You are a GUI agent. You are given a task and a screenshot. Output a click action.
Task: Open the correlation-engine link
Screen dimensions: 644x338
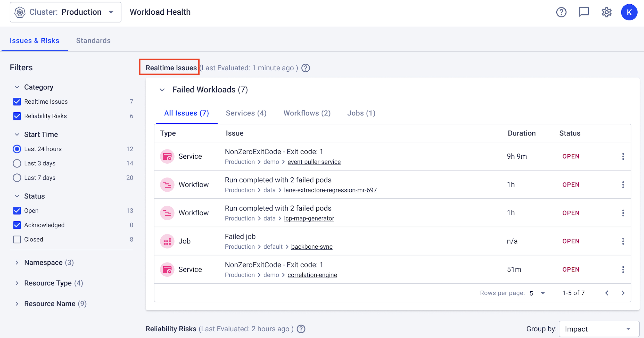[312, 275]
